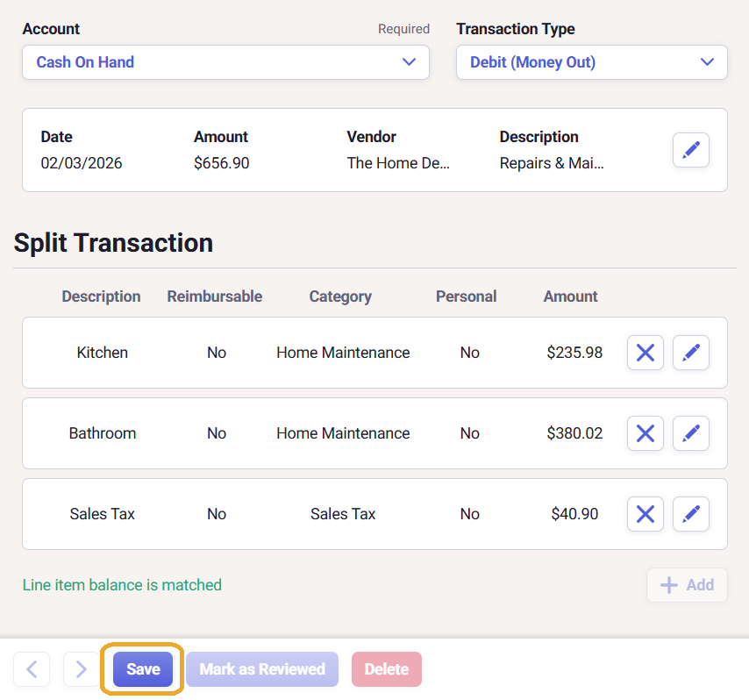Expand the Transaction Type dropdown
The height and width of the screenshot is (700, 749).
(x=591, y=62)
